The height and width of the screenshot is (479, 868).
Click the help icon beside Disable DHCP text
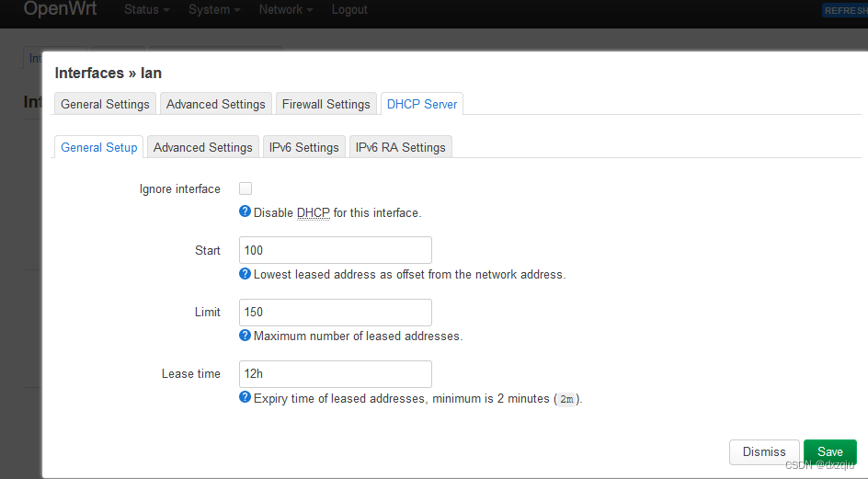(245, 211)
